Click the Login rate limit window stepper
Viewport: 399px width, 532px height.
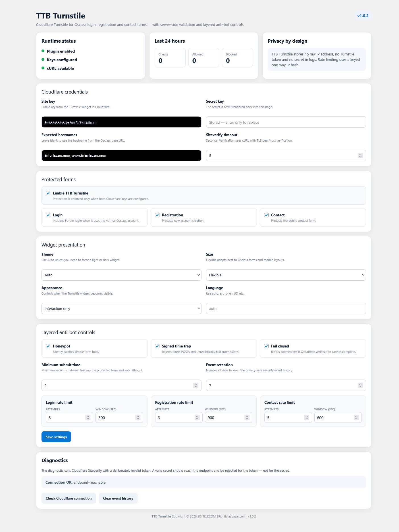coord(138,417)
